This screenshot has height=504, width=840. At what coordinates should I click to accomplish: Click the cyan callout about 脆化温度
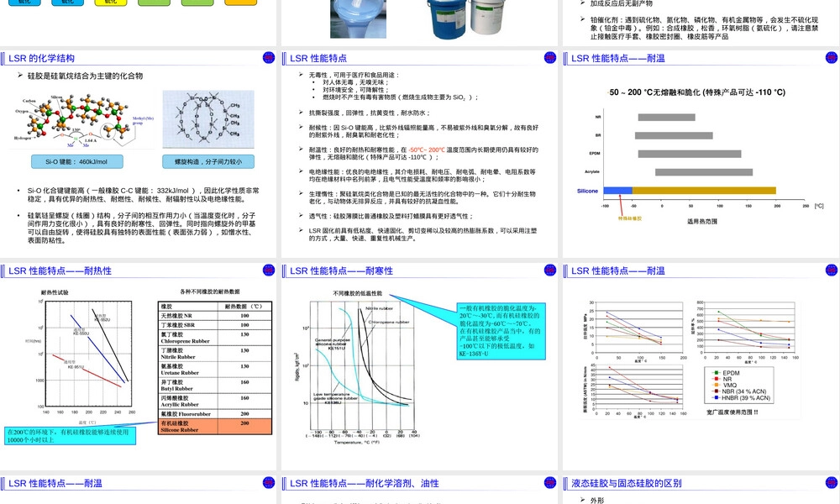point(501,331)
